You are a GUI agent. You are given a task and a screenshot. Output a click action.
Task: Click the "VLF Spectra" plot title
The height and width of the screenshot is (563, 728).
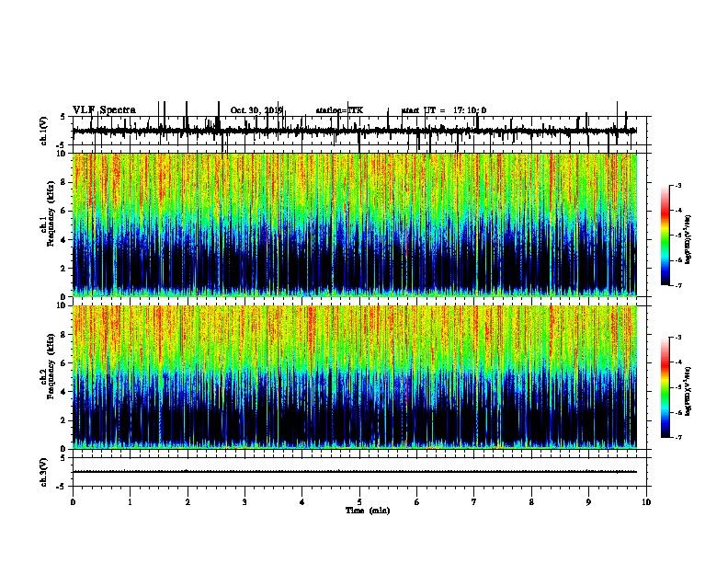click(104, 110)
